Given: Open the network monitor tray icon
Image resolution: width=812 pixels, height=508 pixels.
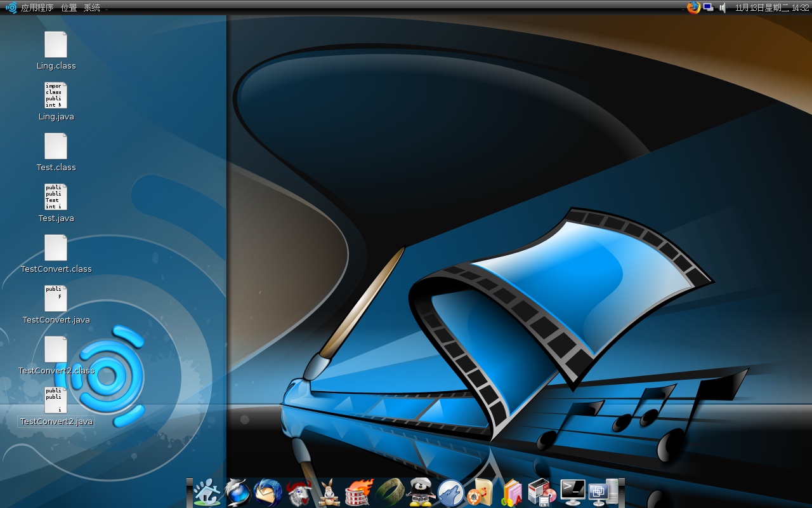Looking at the screenshot, I should click(708, 8).
